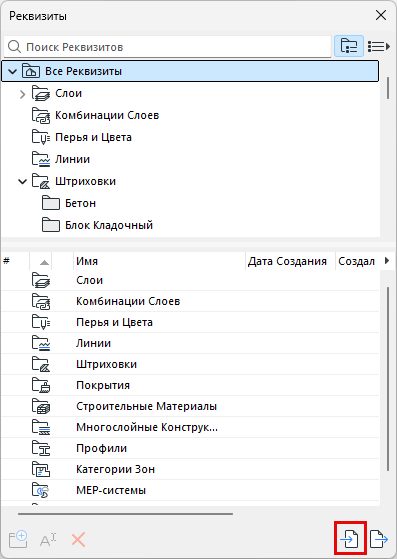Open the list view options menu
Image resolution: width=397 pixels, height=559 pixels.
[x=379, y=46]
